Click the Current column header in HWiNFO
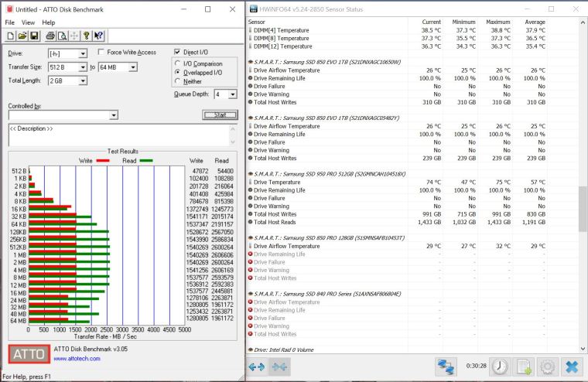Image resolution: width=588 pixels, height=382 pixels. [431, 22]
